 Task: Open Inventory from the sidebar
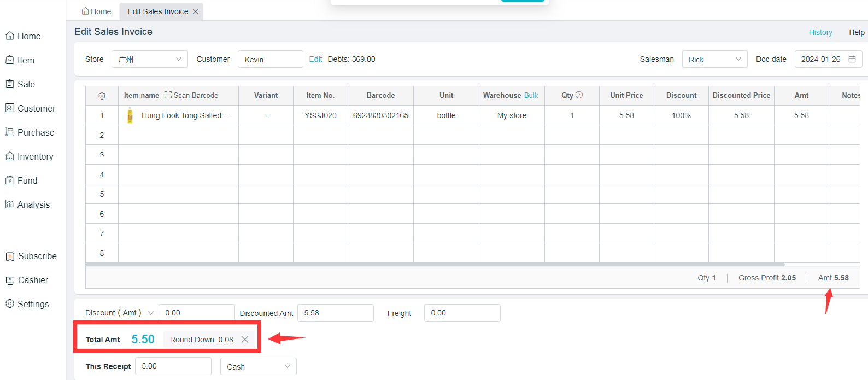point(35,156)
